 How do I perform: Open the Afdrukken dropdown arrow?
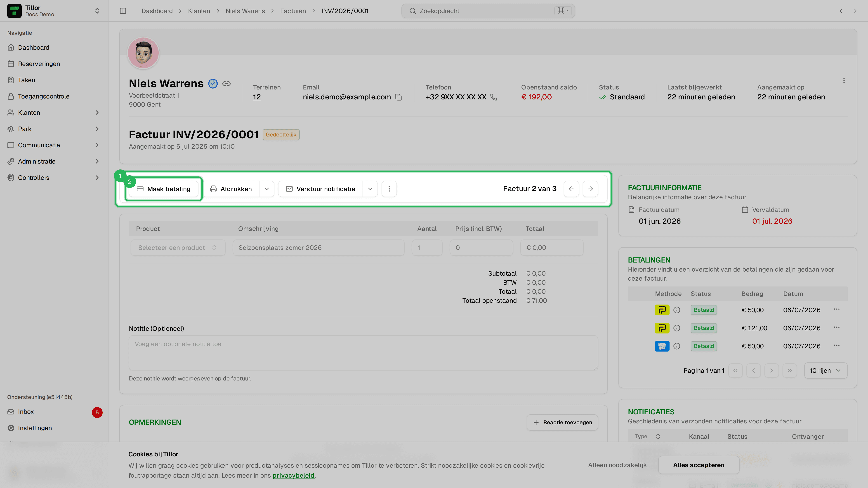pyautogui.click(x=267, y=189)
